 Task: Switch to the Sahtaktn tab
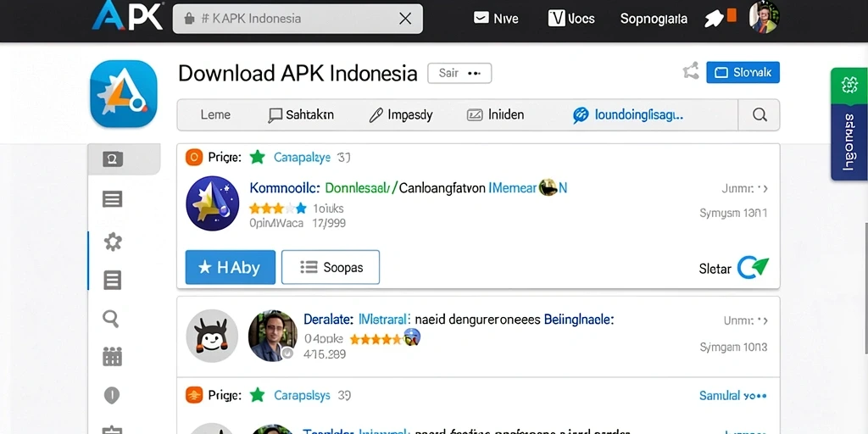[301, 114]
